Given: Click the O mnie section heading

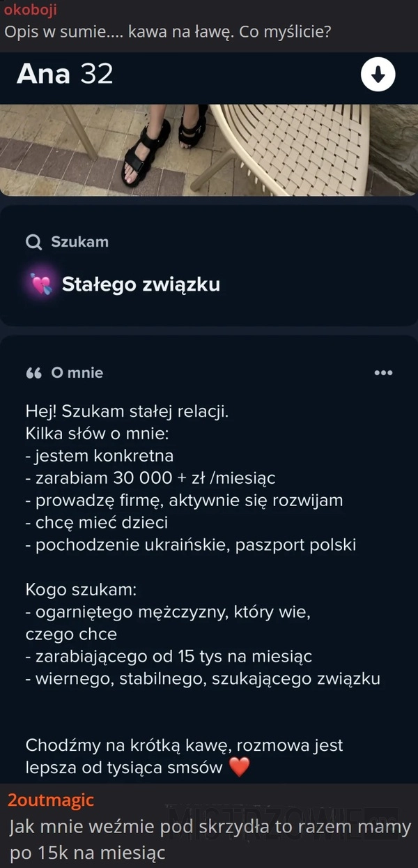Looking at the screenshot, I should 77,373.
